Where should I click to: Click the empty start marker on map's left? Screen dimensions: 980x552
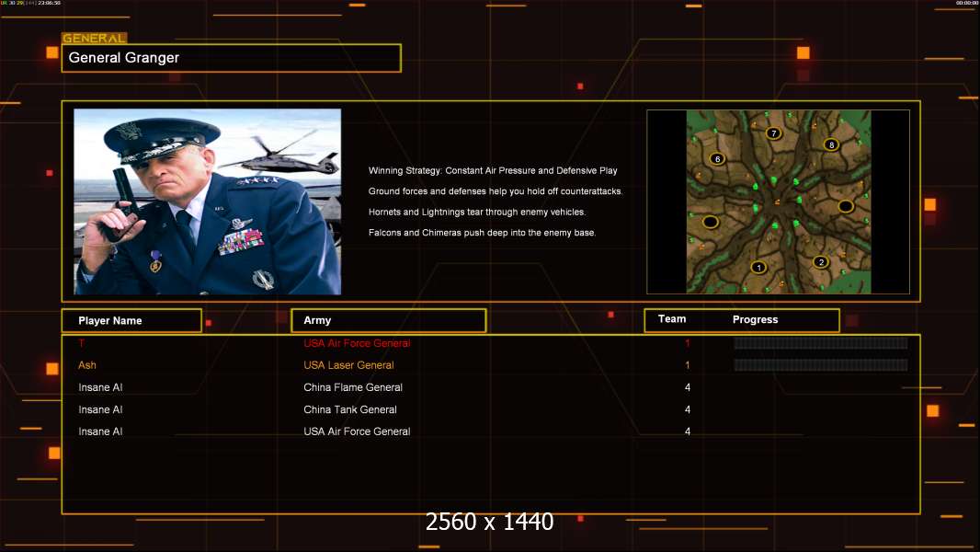pyautogui.click(x=711, y=222)
